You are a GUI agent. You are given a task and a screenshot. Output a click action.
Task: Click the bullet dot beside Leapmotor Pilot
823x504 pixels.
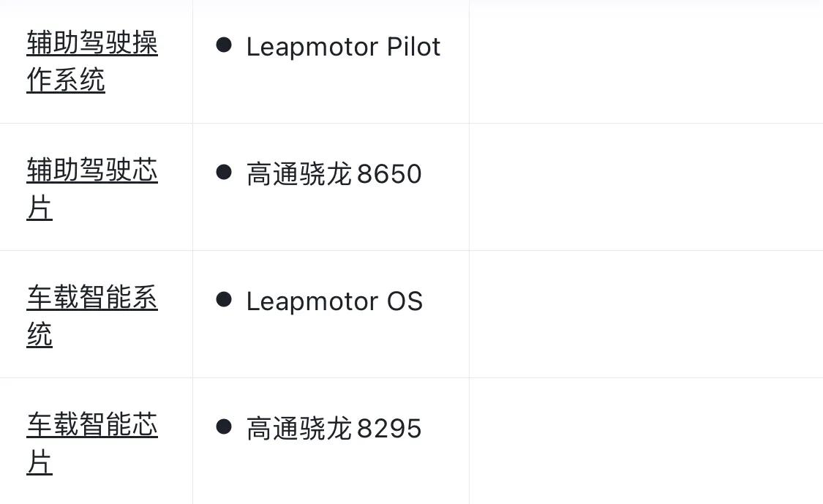(224, 45)
